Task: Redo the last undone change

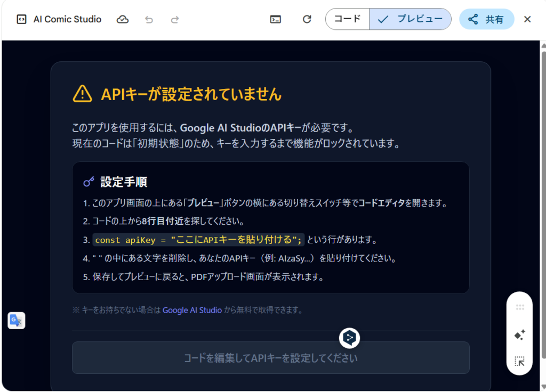Action: [x=175, y=19]
